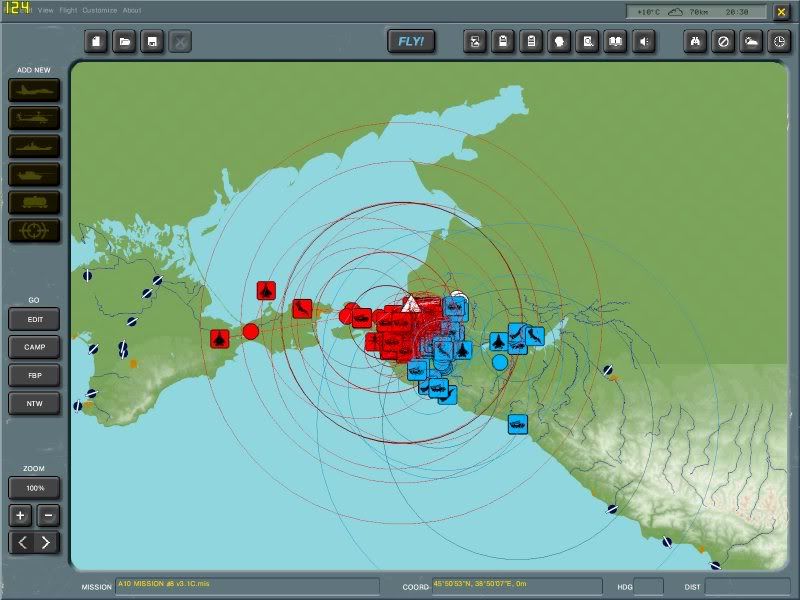Open the binoculars tool in toolbar
800x600 pixels.
point(695,41)
